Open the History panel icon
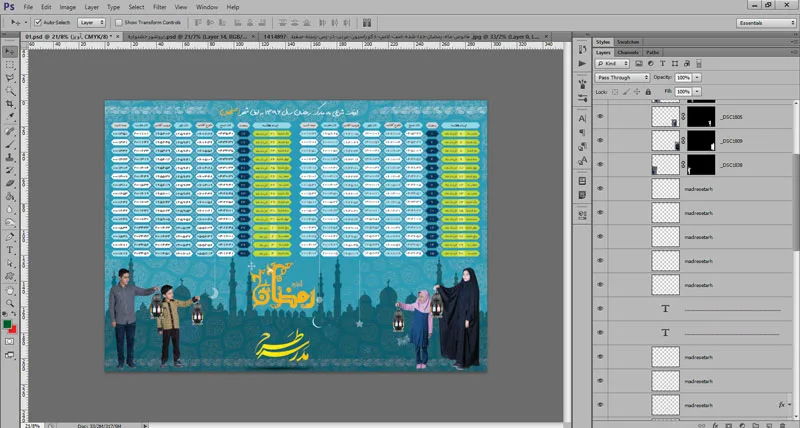The width and height of the screenshot is (800, 428). pos(582,49)
